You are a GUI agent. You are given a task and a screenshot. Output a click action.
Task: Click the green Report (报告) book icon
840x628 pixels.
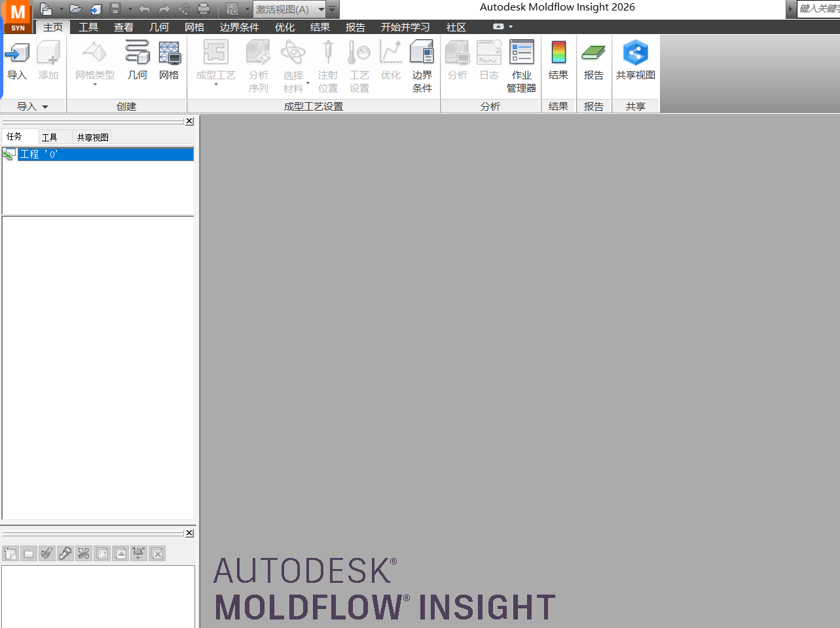click(x=593, y=60)
